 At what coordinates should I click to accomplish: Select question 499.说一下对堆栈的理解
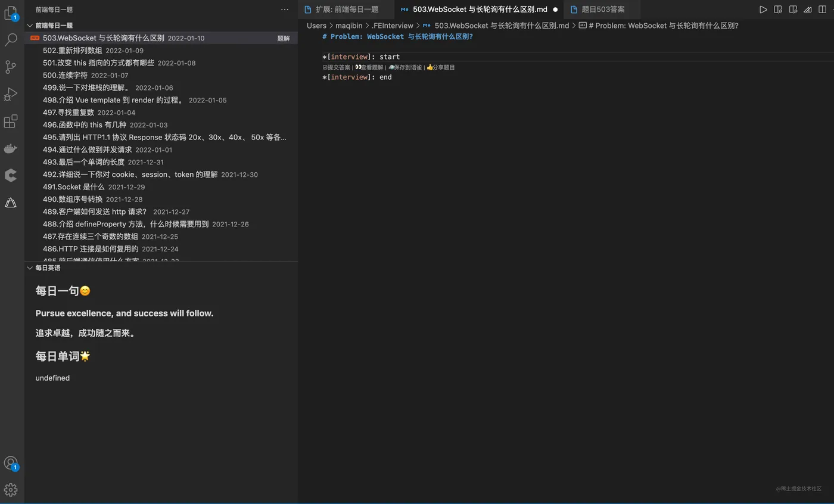pos(161,88)
